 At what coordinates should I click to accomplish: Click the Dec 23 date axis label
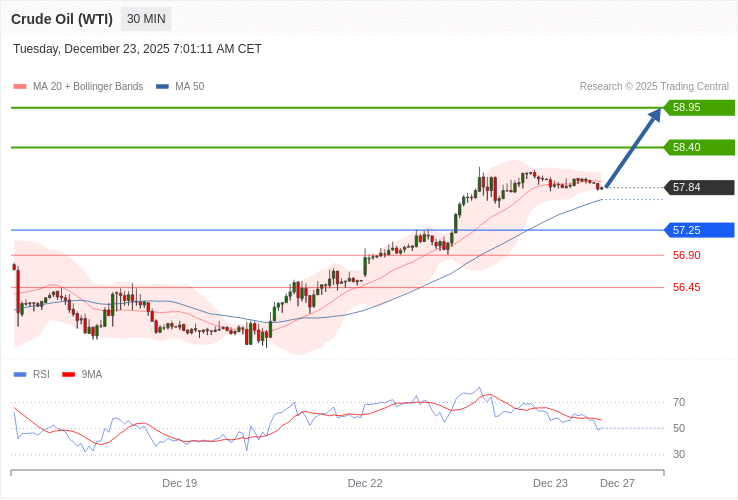550,484
